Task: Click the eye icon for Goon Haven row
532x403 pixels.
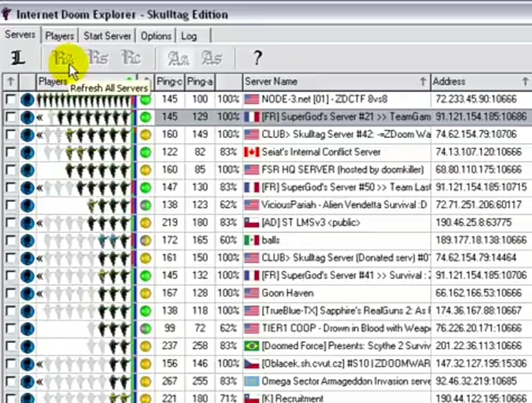Action: 27,293
